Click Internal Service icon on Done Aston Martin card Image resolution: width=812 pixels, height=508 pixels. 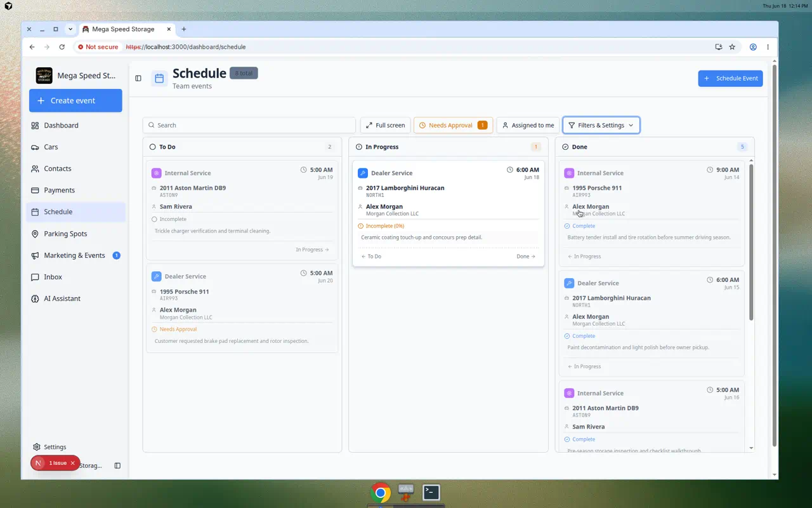[x=569, y=393]
